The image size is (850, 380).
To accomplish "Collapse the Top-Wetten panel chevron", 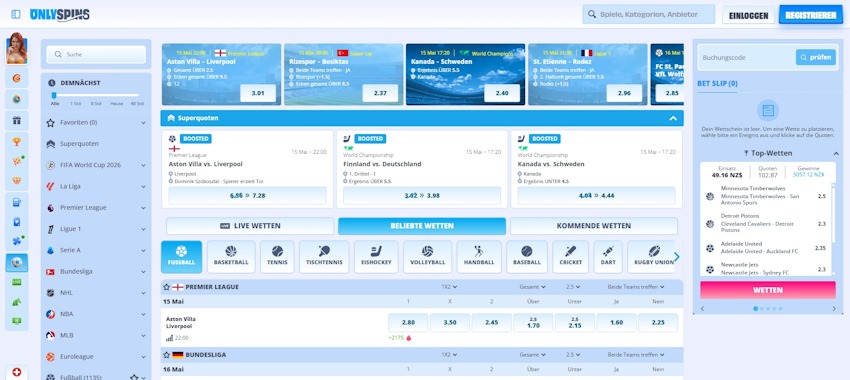I will pos(835,153).
